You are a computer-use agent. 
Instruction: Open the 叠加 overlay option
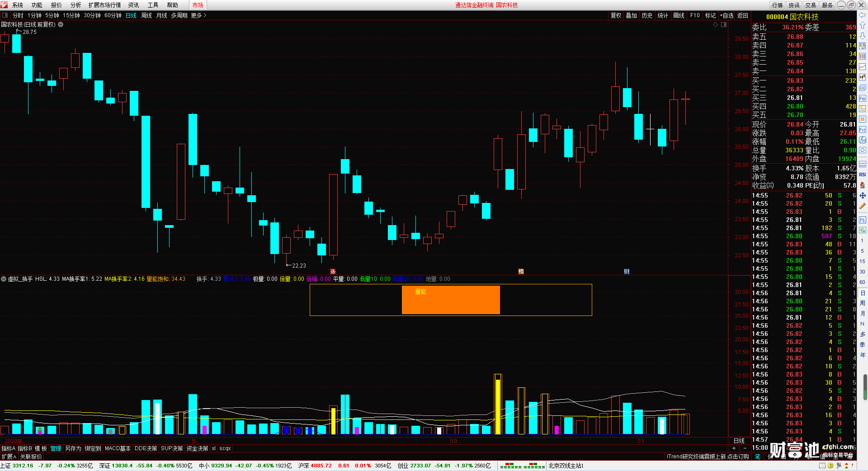click(631, 15)
